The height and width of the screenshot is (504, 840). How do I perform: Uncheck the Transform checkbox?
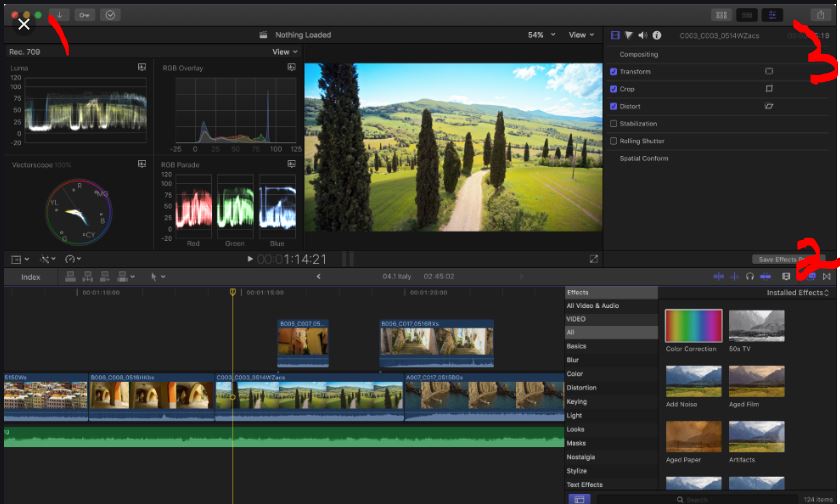click(x=614, y=72)
